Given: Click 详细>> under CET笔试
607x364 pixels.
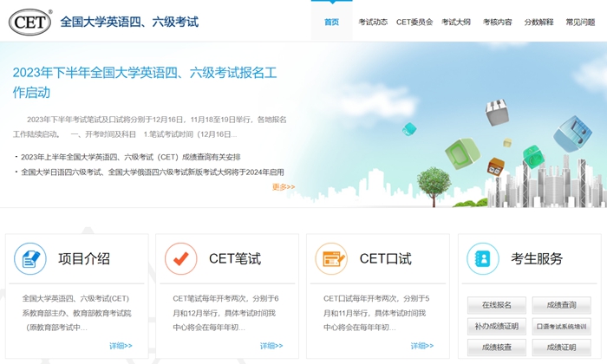Looking at the screenshot, I should [x=271, y=346].
